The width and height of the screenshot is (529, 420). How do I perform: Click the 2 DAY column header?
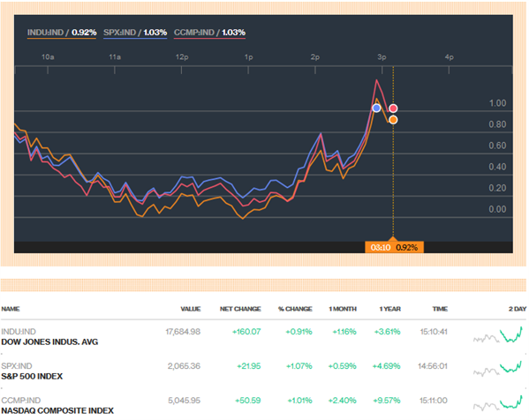coord(518,309)
